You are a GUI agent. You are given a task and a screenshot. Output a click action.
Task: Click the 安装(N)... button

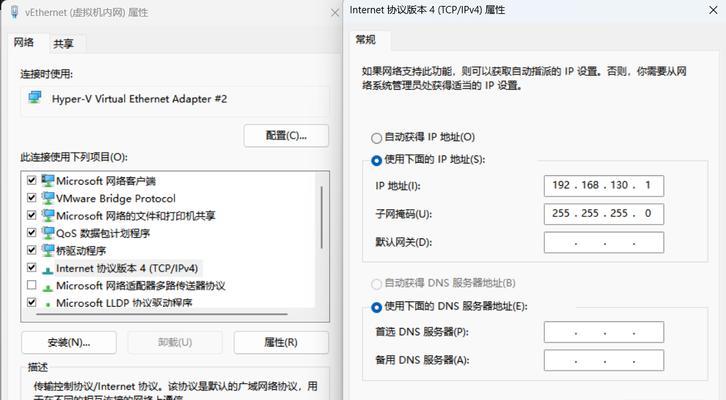(x=69, y=343)
